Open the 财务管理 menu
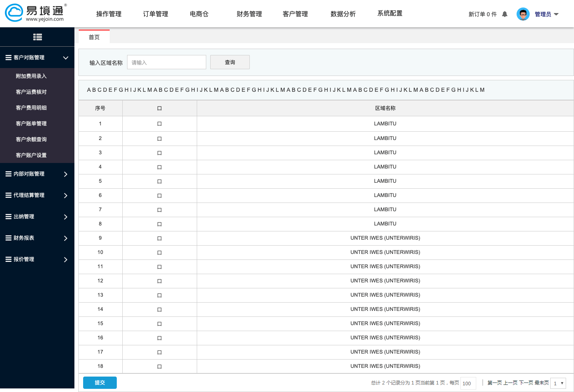 tap(249, 14)
